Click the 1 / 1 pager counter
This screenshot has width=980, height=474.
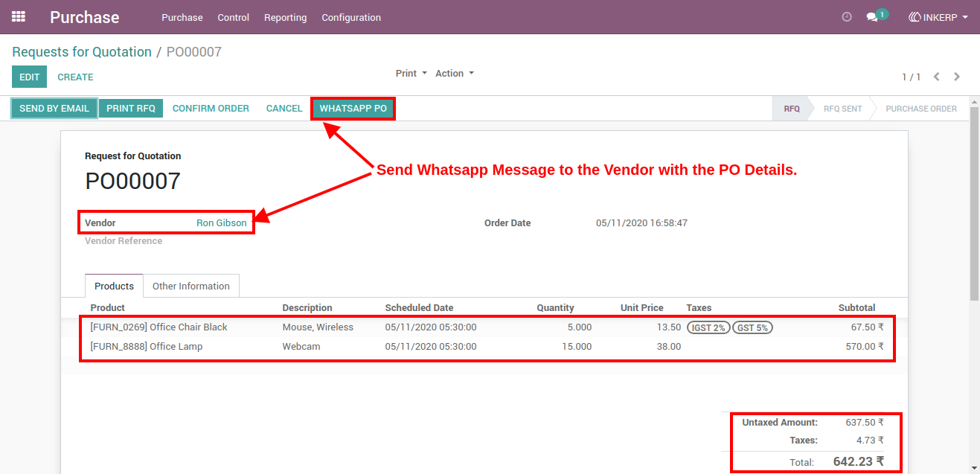912,77
